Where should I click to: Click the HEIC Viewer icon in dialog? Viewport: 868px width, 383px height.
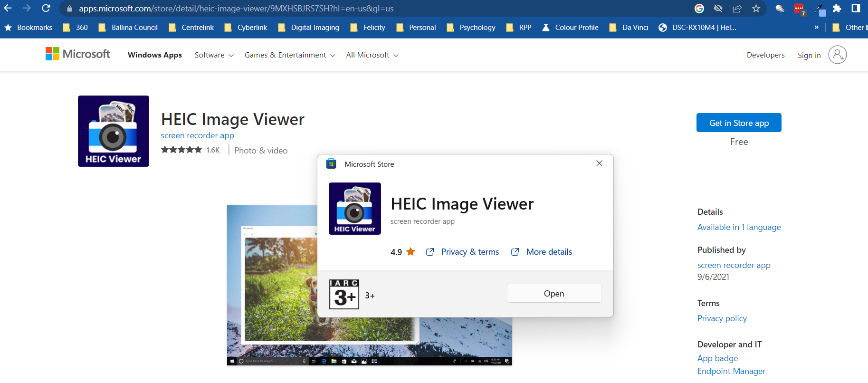[355, 209]
